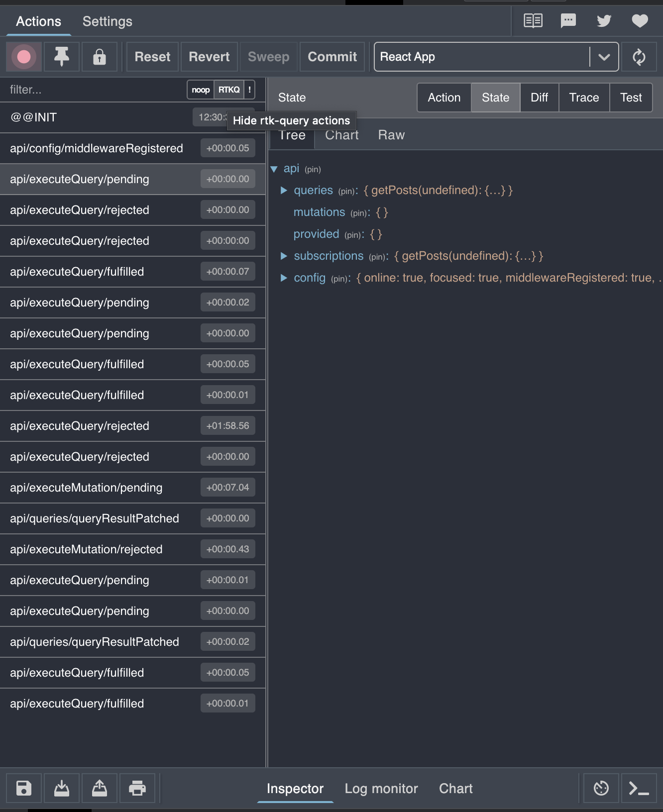This screenshot has width=663, height=812.
Task: Open the dispatcher console prompt icon
Action: pos(639,788)
